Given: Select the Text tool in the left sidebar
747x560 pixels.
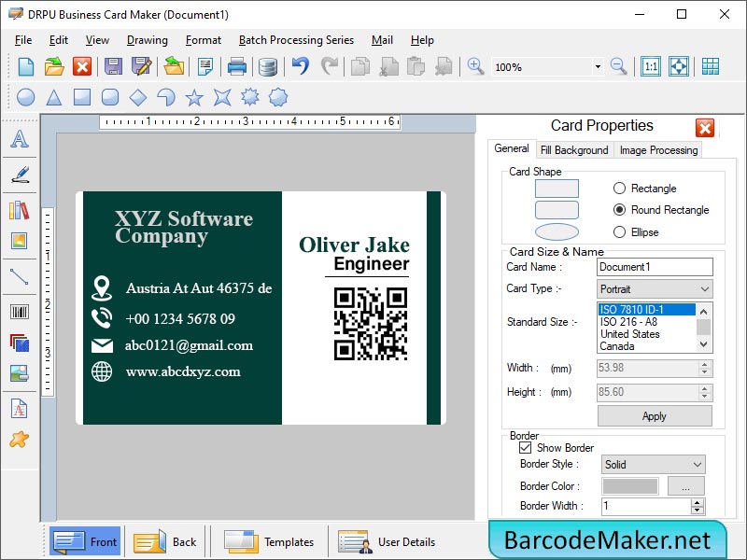Looking at the screenshot, I should click(x=21, y=140).
